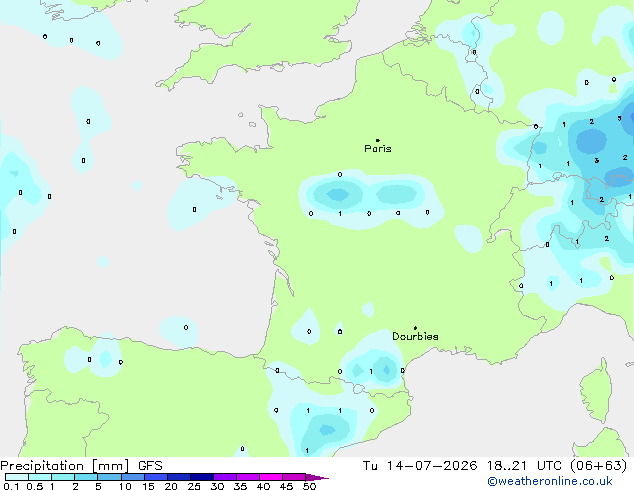Click the '(06+63)' forecast run text
Screen dimensions: 634x490
point(598,466)
